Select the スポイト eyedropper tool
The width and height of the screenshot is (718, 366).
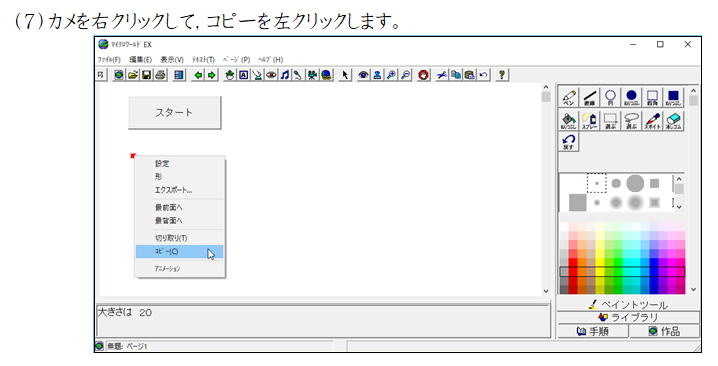pyautogui.click(x=653, y=121)
